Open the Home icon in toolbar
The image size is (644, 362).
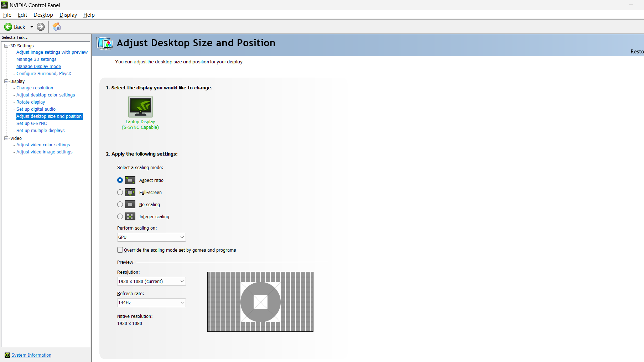tap(57, 27)
